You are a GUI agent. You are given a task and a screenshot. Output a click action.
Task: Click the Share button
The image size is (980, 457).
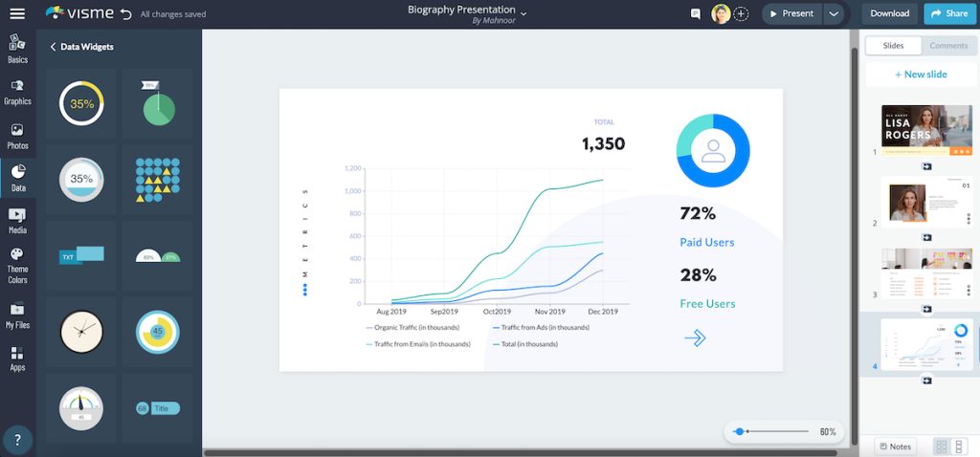(947, 13)
